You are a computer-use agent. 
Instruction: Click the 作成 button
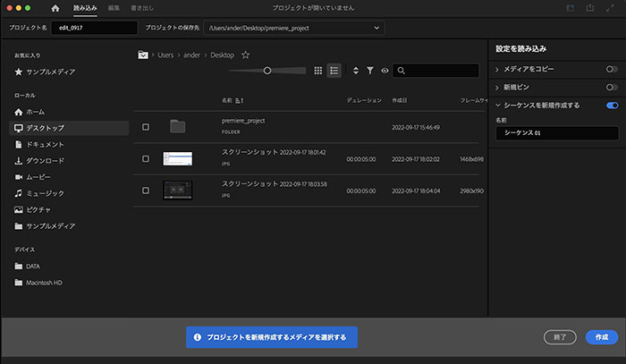602,337
